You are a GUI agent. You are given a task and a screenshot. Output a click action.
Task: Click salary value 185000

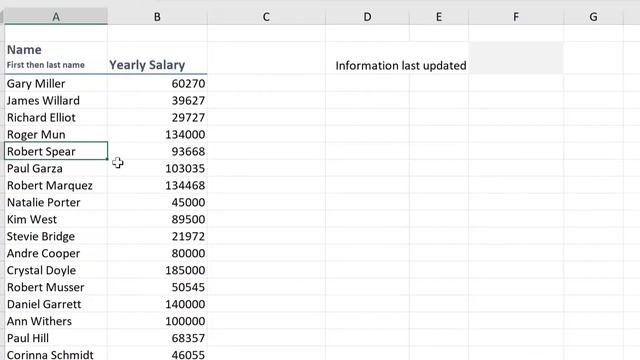pos(157,270)
